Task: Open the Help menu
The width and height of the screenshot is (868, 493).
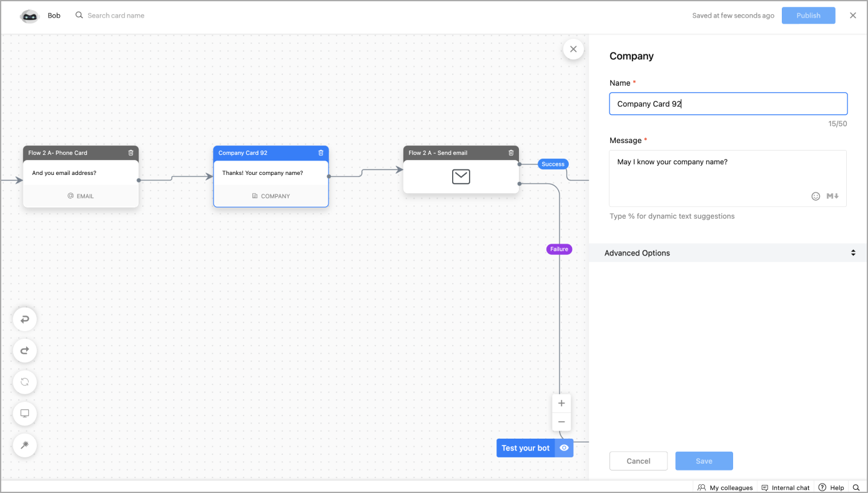Action: tap(831, 487)
